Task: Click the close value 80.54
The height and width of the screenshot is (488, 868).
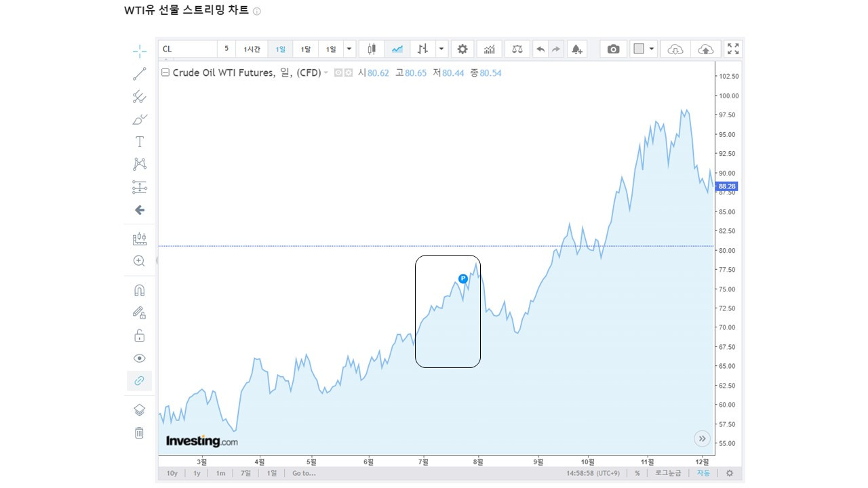Action: [490, 73]
